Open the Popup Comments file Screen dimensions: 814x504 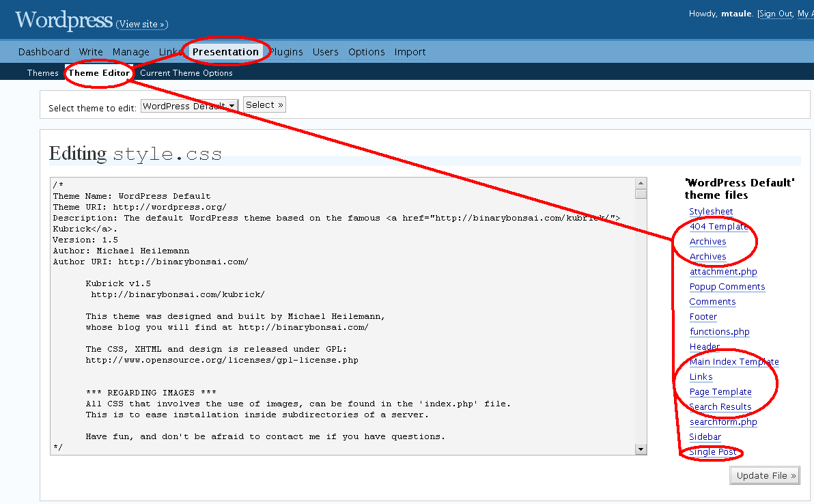tap(727, 287)
